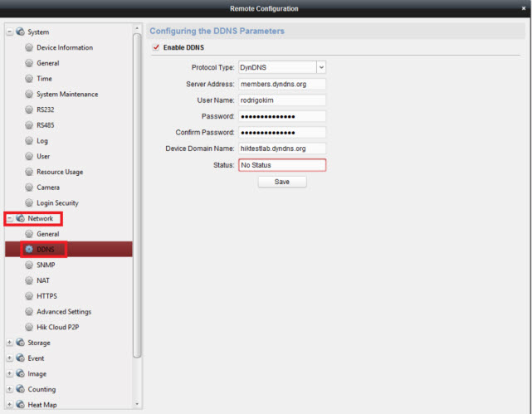The image size is (532, 414).
Task: Click the HTTPS entry gear icon
Action: pos(29,296)
